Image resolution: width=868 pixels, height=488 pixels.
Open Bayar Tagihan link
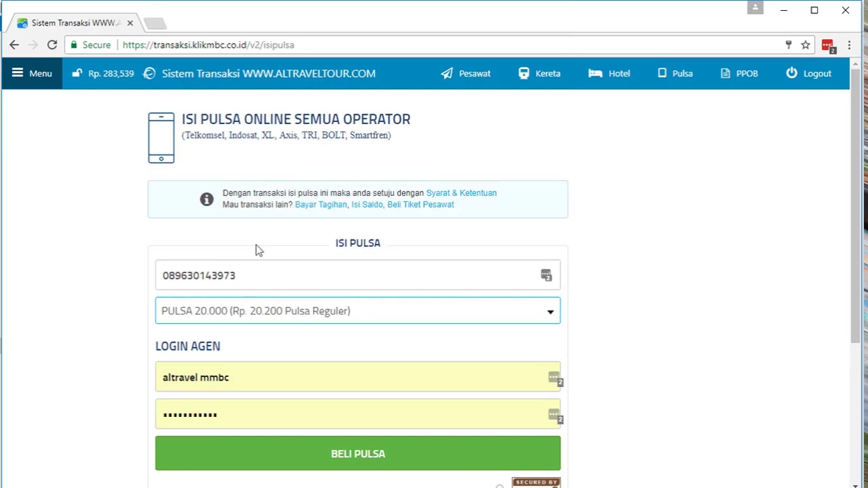coord(321,205)
